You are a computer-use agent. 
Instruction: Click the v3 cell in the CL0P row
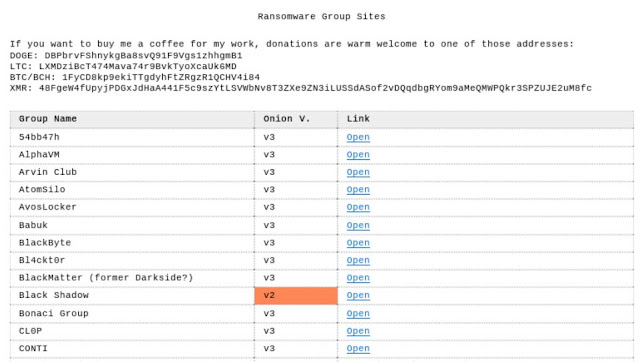[296, 331]
